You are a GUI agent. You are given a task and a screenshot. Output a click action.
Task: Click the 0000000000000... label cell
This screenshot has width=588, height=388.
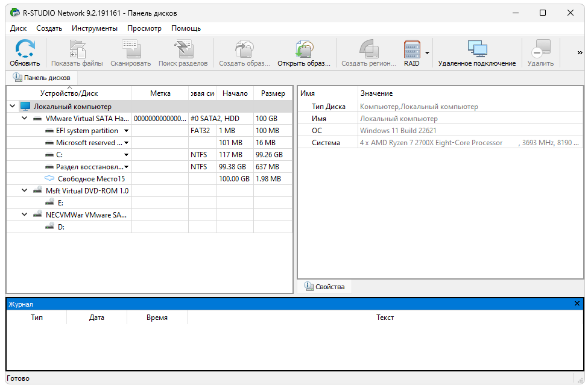160,119
